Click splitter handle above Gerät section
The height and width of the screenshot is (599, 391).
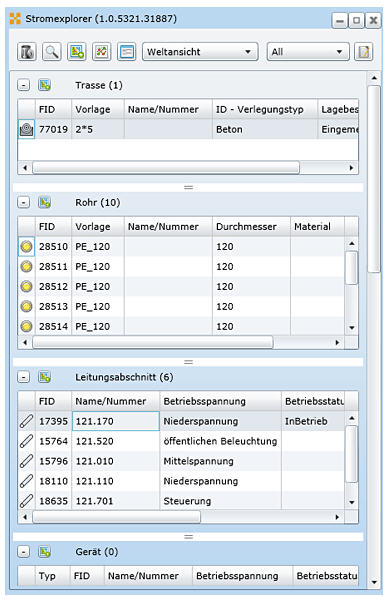[x=188, y=537]
